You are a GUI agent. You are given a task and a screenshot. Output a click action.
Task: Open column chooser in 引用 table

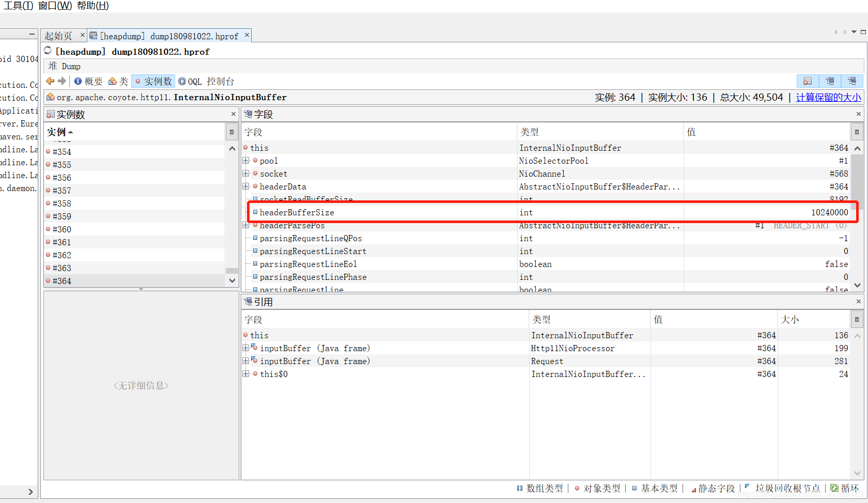point(857,320)
